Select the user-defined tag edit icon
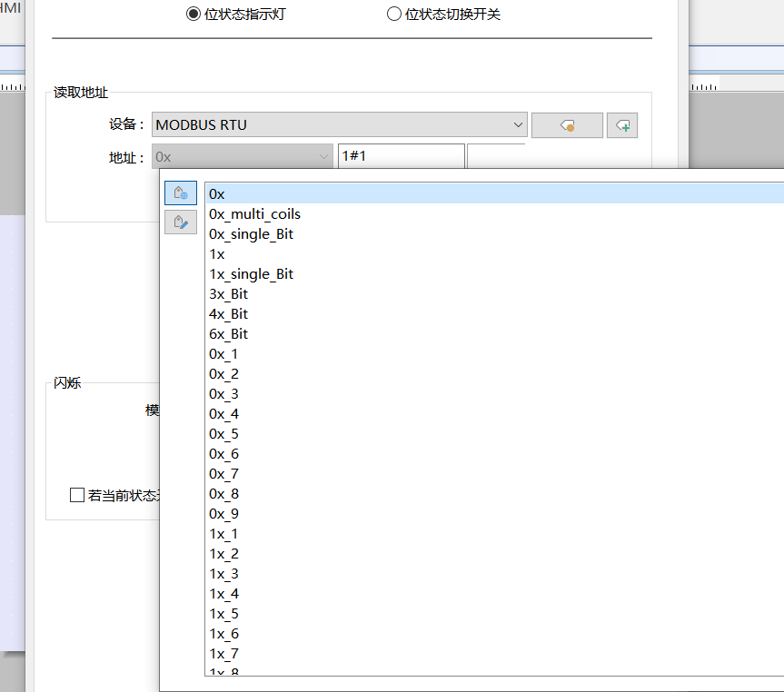This screenshot has width=784, height=692. pyautogui.click(x=180, y=222)
